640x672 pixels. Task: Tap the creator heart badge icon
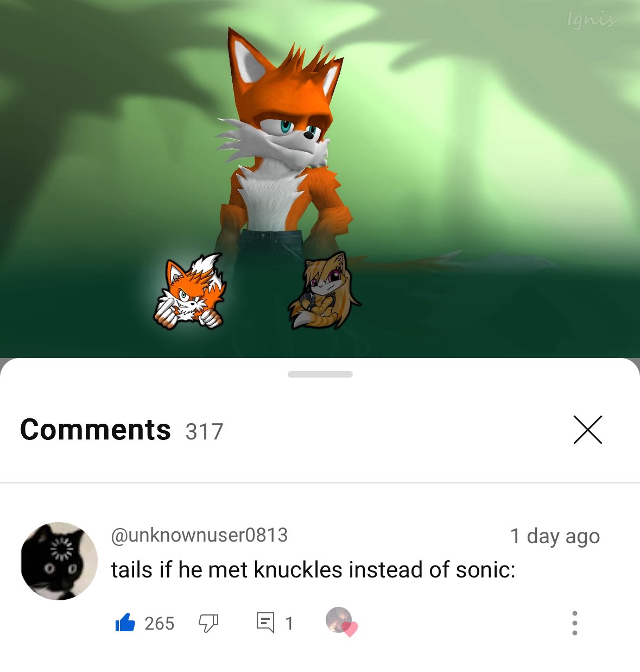coord(341,621)
